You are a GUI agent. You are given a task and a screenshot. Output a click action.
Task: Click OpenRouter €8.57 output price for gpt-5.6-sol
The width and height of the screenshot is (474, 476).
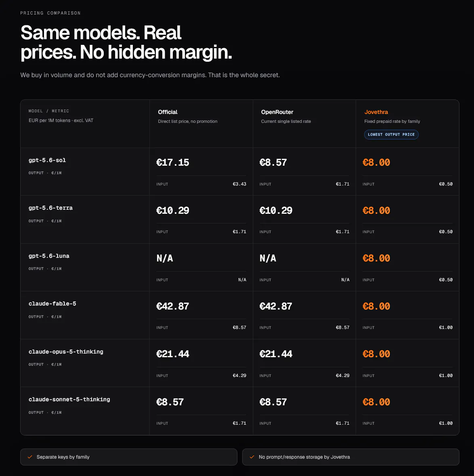click(273, 162)
